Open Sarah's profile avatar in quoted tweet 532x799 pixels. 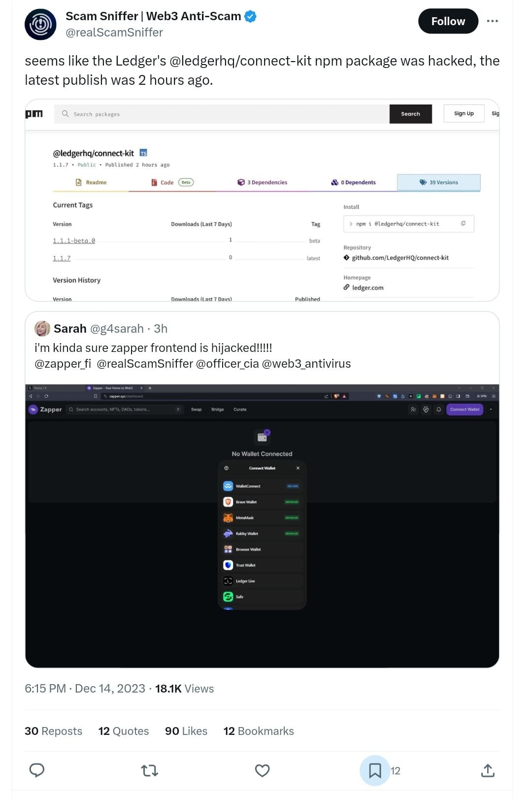pos(42,328)
